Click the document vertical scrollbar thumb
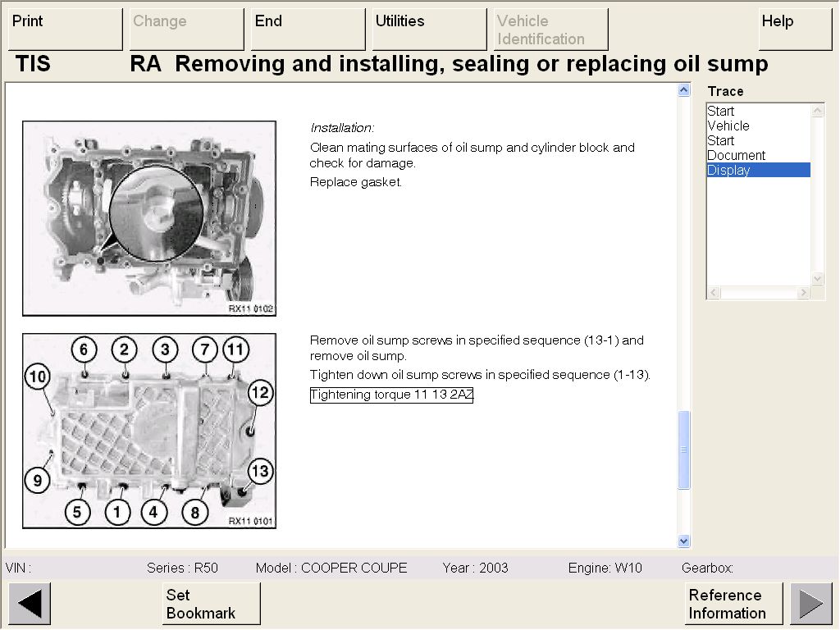This screenshot has height=630, width=840. tap(684, 450)
